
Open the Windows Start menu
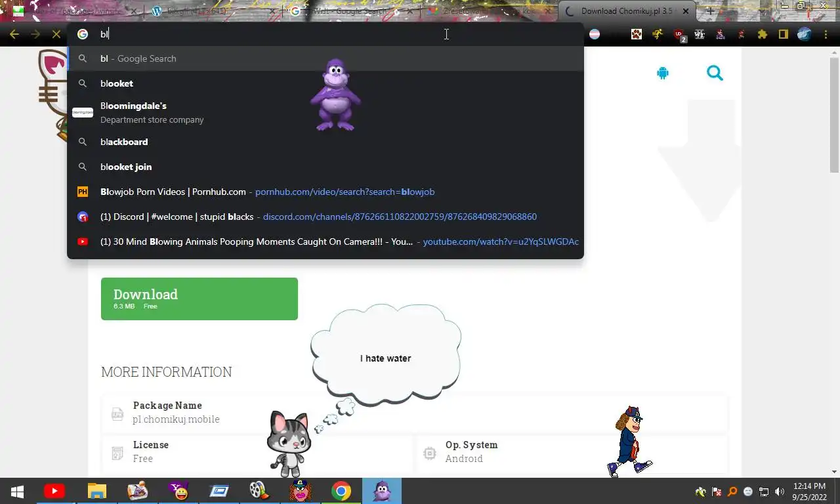17,491
